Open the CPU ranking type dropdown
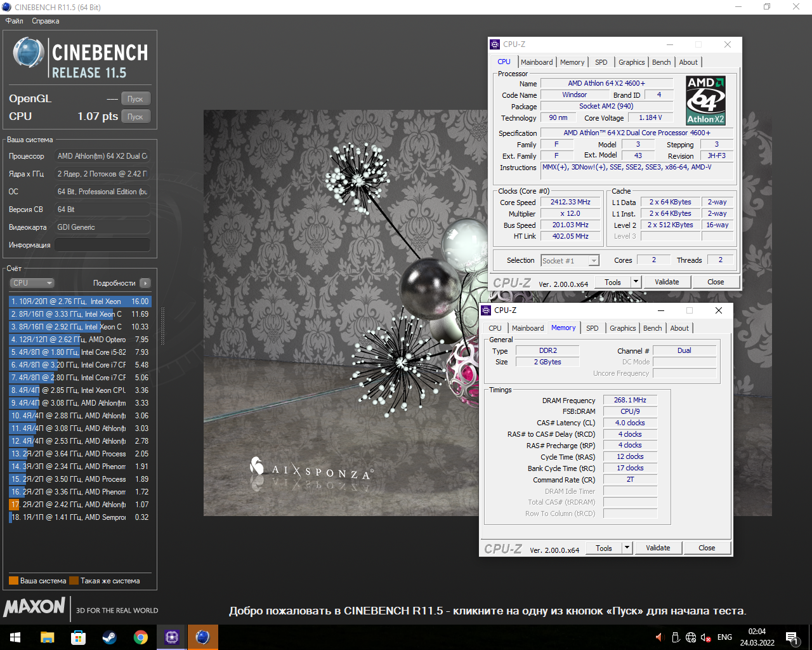 32,283
